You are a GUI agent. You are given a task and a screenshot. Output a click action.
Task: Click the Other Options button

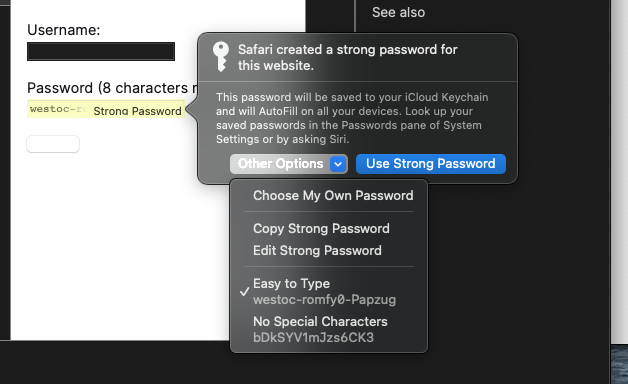click(x=288, y=164)
